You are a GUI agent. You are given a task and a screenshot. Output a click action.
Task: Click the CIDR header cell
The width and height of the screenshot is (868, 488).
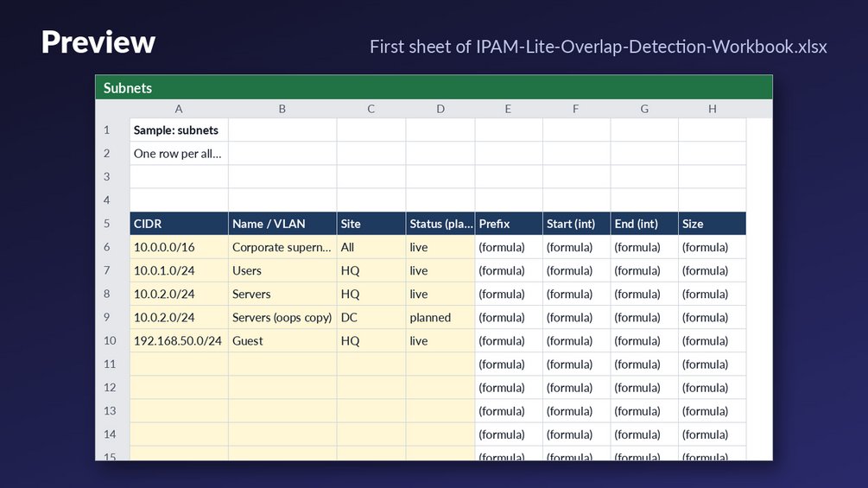[x=179, y=224]
